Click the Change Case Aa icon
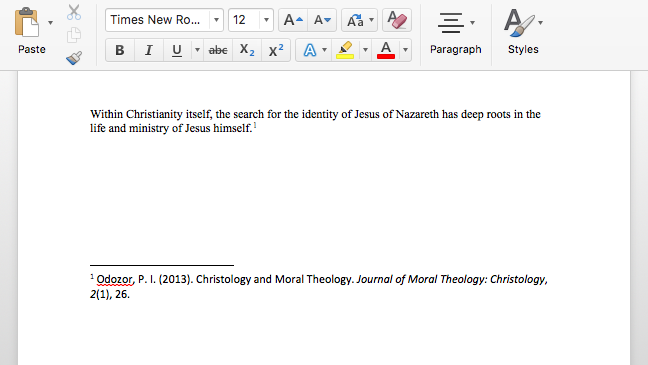 pos(355,20)
